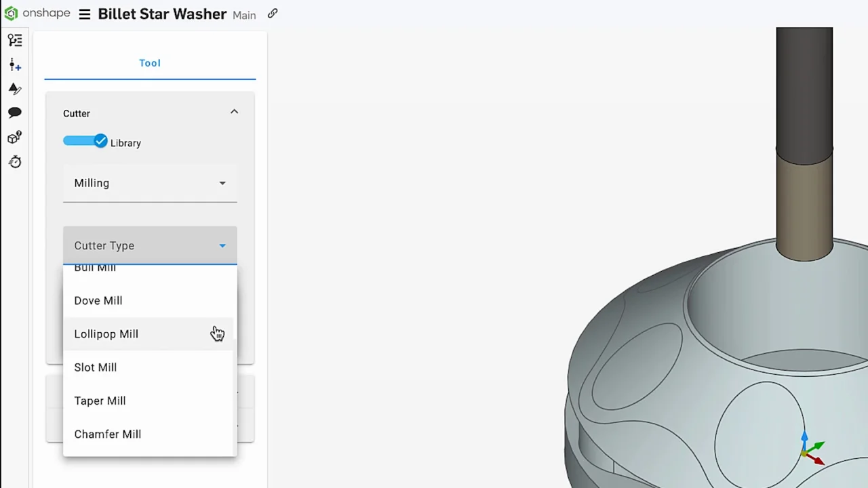Open the feature list panel icon

click(x=15, y=41)
